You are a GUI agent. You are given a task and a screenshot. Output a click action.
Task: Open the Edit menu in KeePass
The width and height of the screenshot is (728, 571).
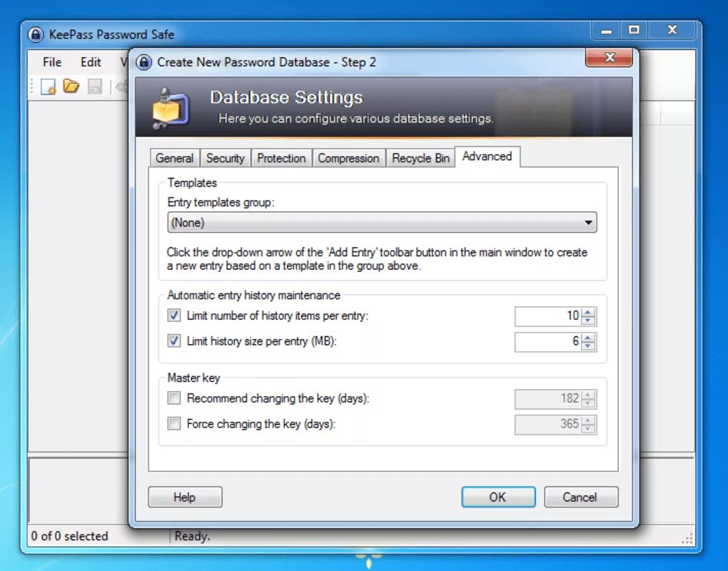point(91,62)
